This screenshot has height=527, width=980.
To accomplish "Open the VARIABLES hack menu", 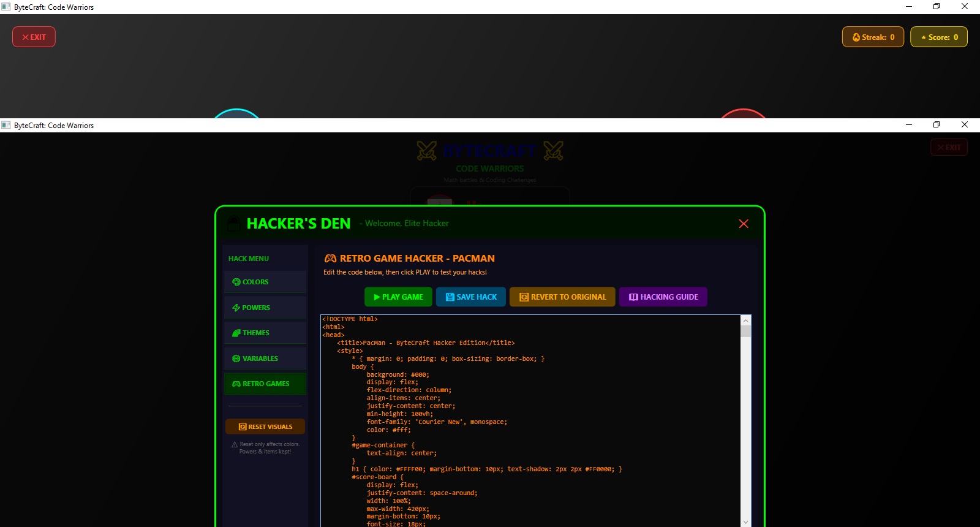I will [x=265, y=358].
